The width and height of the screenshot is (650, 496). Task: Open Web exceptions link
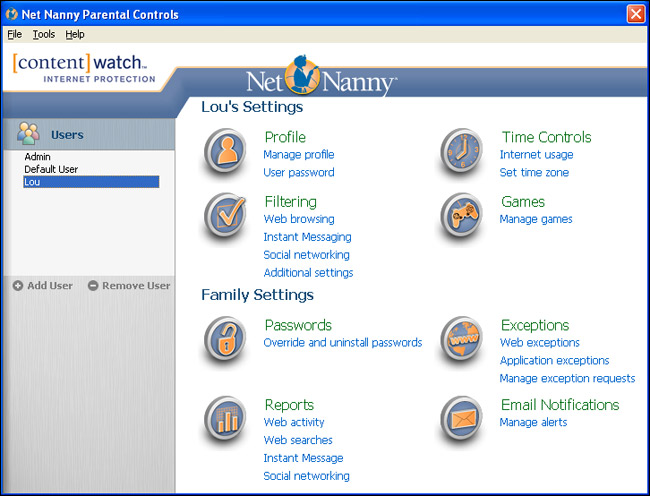539,343
